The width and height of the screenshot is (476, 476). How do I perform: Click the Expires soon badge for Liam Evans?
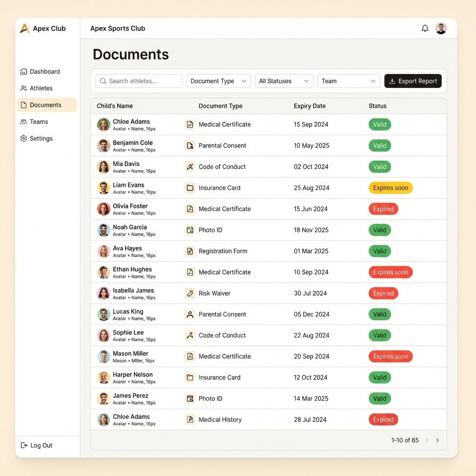pyautogui.click(x=390, y=188)
